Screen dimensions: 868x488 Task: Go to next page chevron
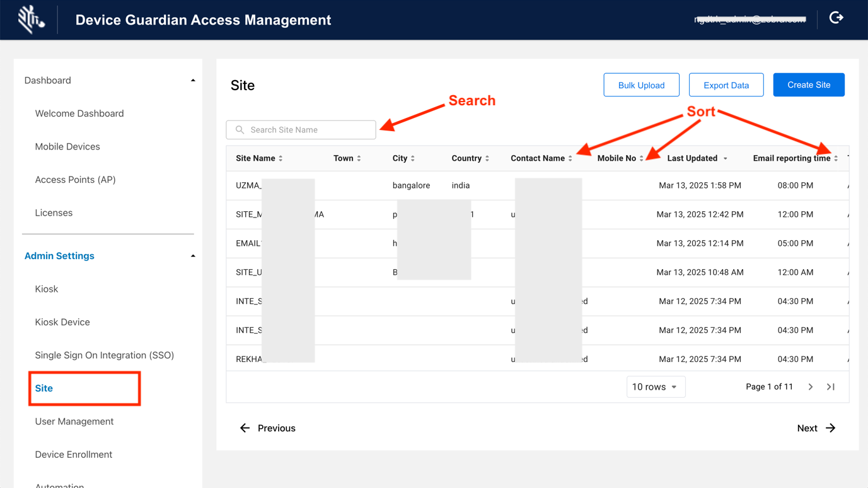[x=811, y=387]
